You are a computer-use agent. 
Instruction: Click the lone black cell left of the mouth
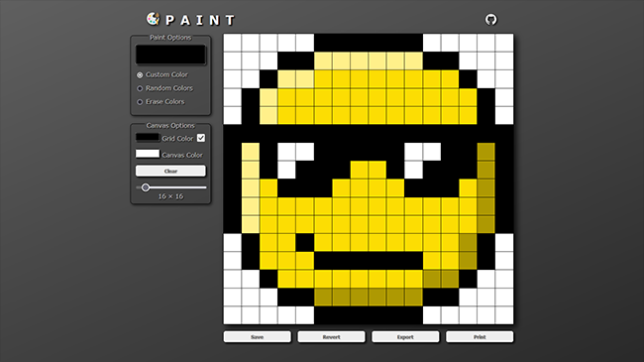305,242
